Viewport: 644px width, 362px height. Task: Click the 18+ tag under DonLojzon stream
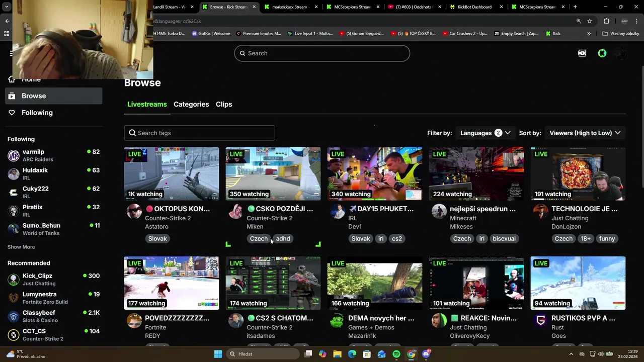586,239
